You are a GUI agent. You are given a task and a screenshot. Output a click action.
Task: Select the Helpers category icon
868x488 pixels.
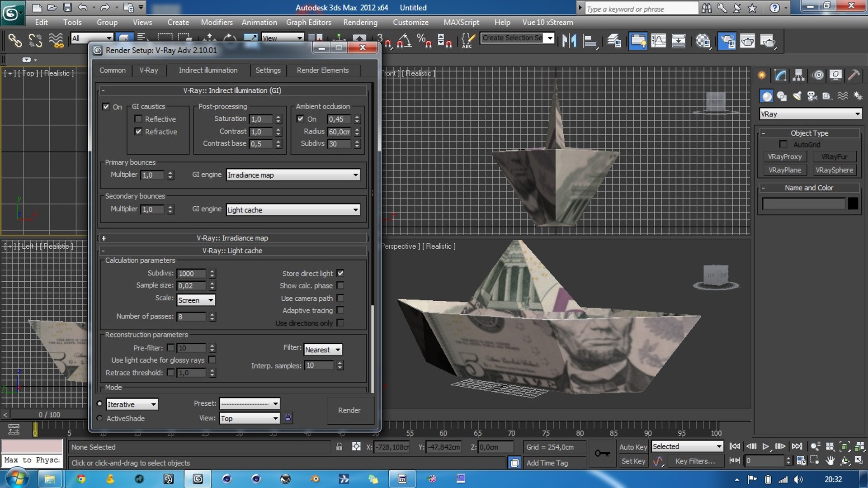[827, 96]
